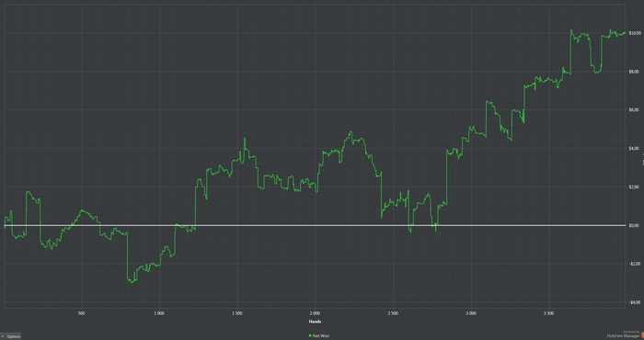This screenshot has width=644, height=340.
Task: Select the Hands axis title
Action: (315, 322)
